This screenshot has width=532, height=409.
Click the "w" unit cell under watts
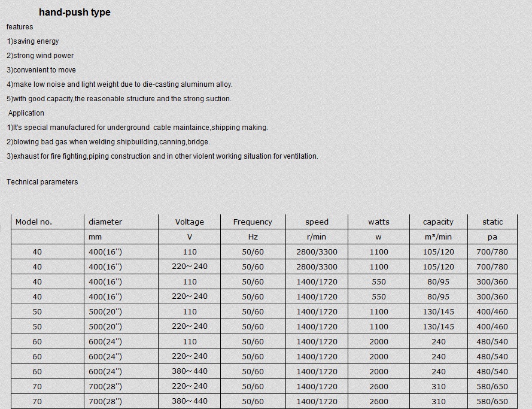coord(378,237)
